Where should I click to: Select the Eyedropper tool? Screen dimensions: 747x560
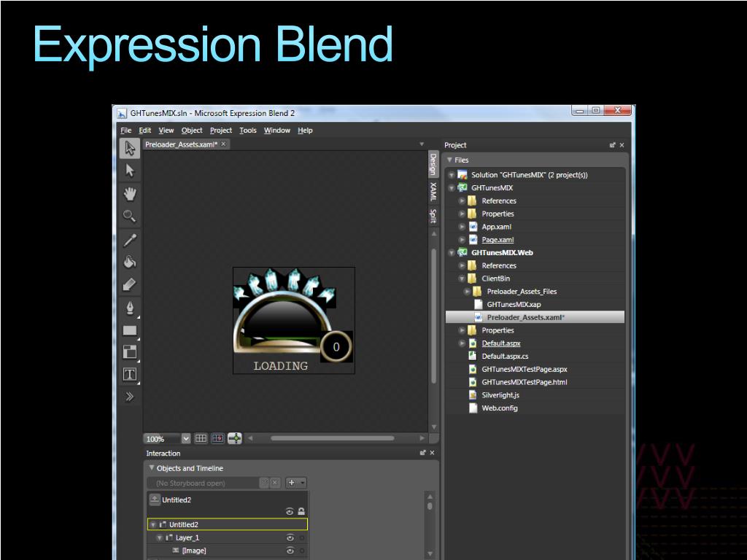click(130, 239)
